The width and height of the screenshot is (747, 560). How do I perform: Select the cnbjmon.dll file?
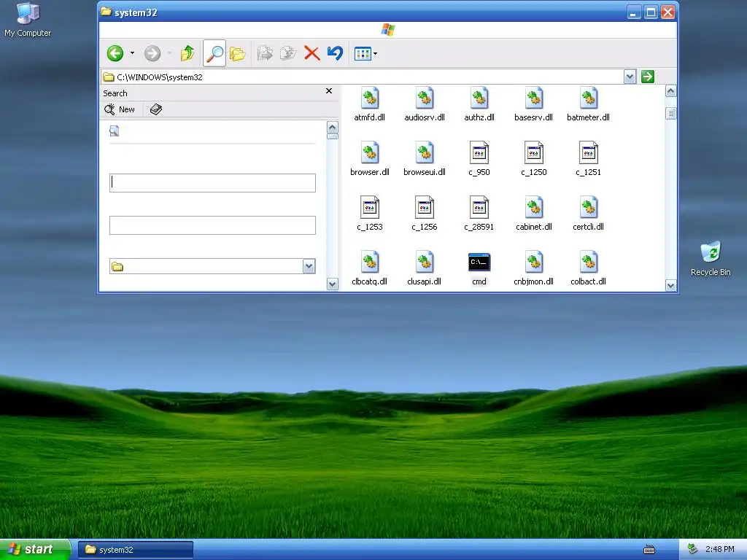(x=533, y=269)
